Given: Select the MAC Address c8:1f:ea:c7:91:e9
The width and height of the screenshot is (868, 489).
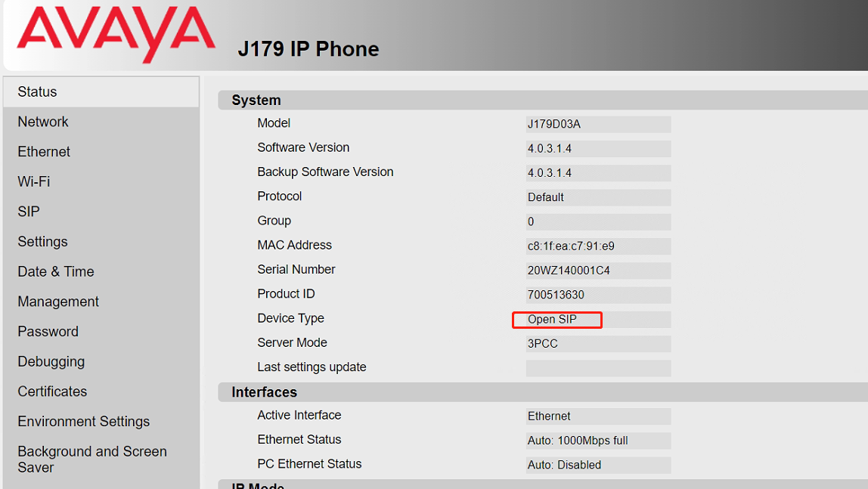Looking at the screenshot, I should pos(598,246).
